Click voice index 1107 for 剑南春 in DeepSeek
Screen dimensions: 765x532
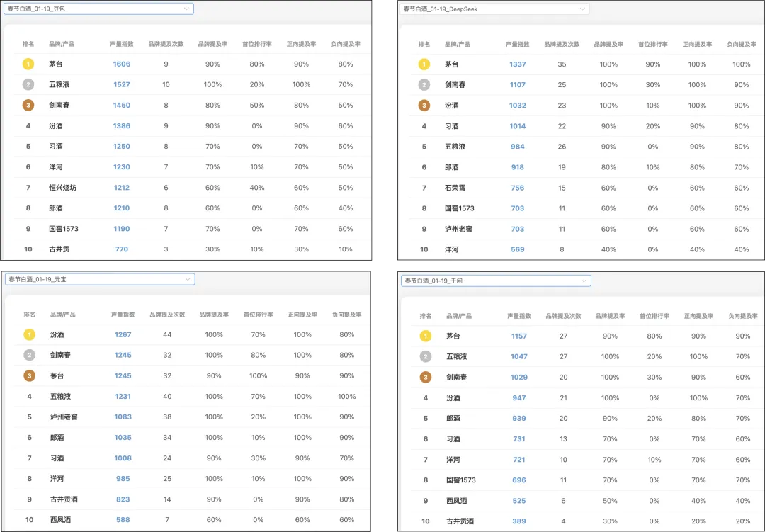point(518,84)
